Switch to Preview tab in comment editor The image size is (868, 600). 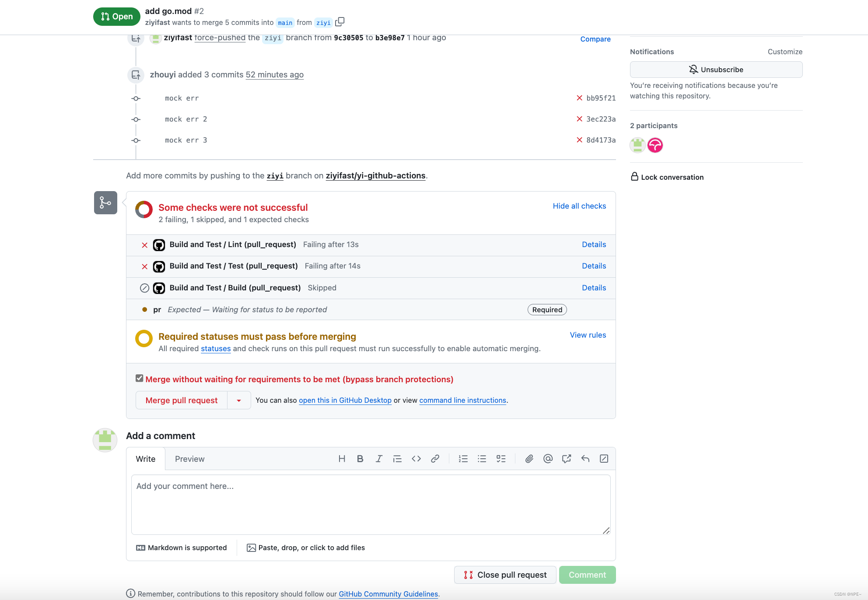[189, 459]
